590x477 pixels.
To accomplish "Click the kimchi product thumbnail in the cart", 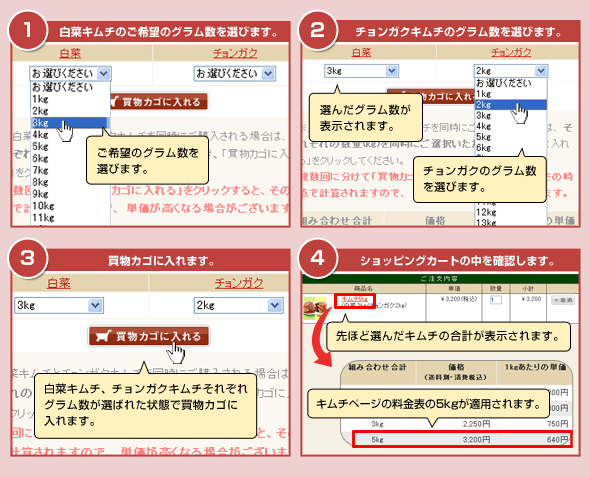I will point(315,308).
